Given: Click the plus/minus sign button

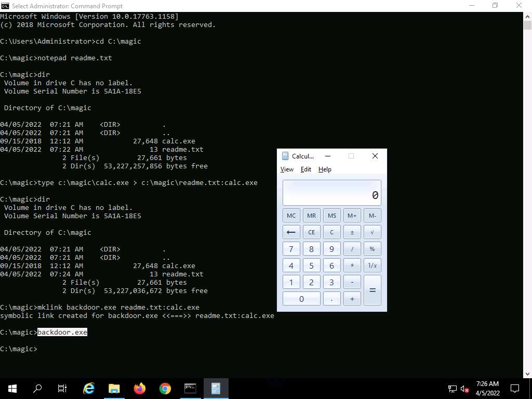Looking at the screenshot, I should 352,232.
